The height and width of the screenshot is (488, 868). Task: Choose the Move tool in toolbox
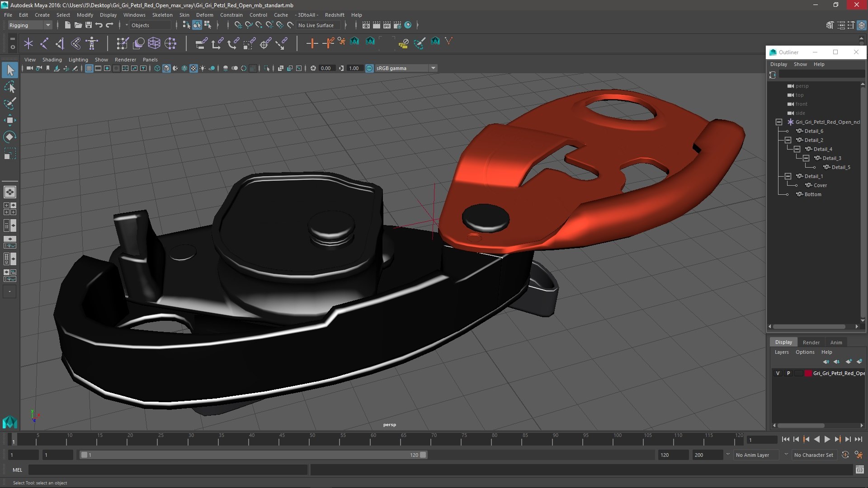10,120
